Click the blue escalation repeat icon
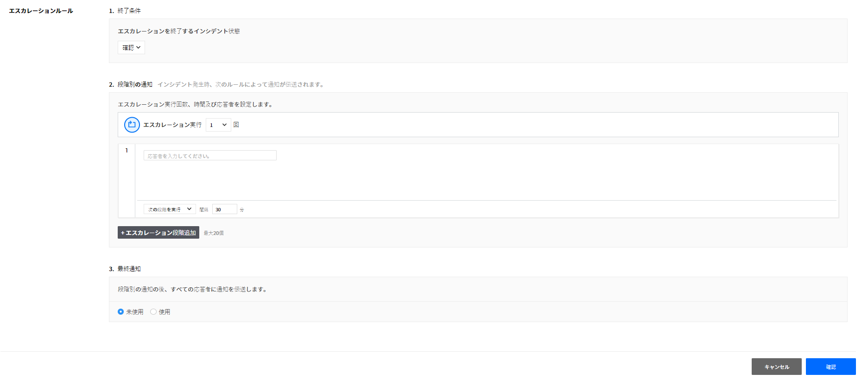This screenshot has height=380, width=868. [x=132, y=125]
